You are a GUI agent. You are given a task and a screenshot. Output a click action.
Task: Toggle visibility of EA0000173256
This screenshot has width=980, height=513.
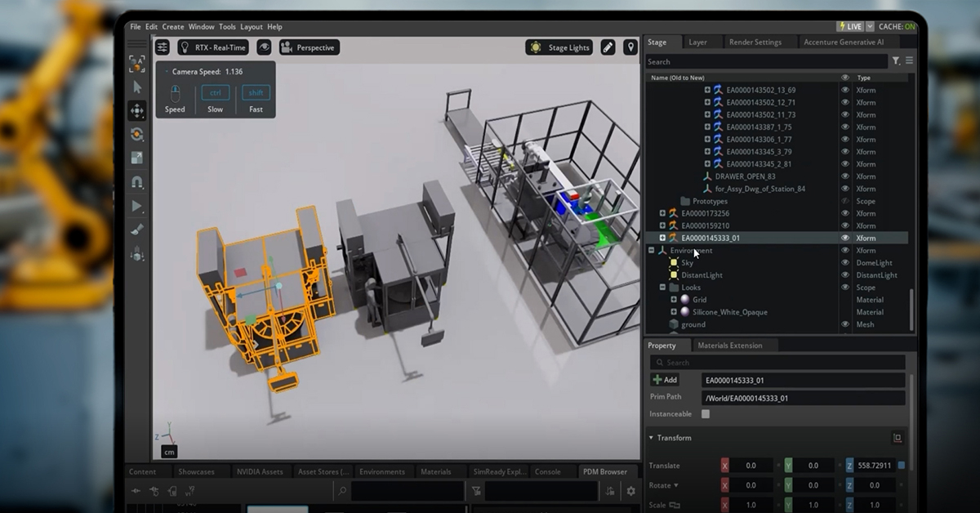[845, 213]
